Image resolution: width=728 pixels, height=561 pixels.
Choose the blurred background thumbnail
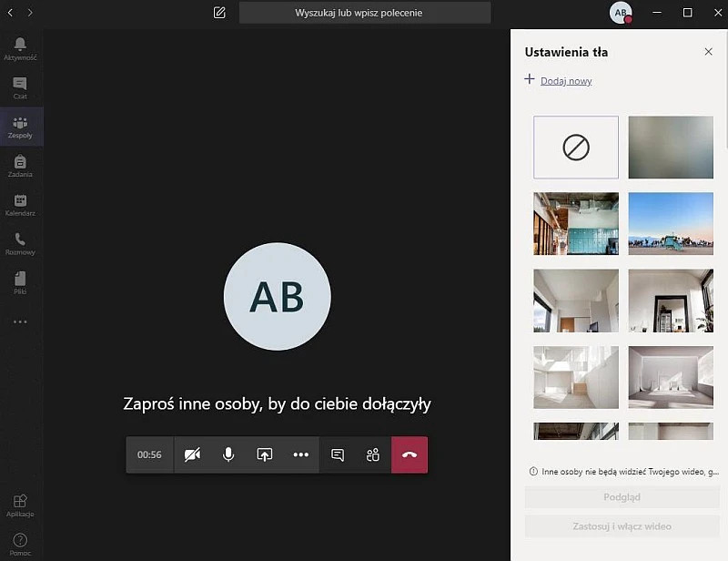pos(671,147)
